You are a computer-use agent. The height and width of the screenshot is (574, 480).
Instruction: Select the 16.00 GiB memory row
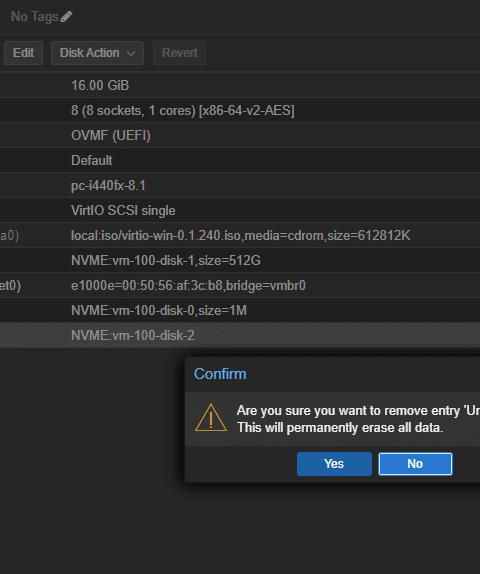click(x=240, y=85)
